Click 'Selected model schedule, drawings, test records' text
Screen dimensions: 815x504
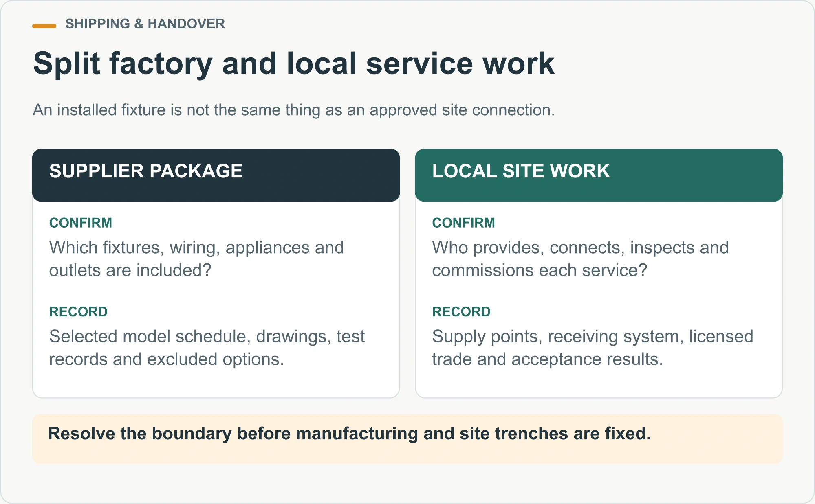(207, 348)
